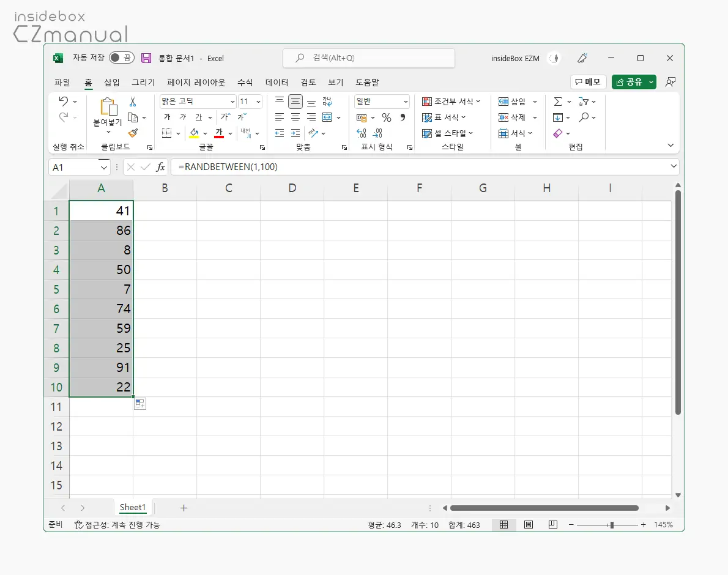
Task: Apply comma style format
Action: tap(403, 117)
